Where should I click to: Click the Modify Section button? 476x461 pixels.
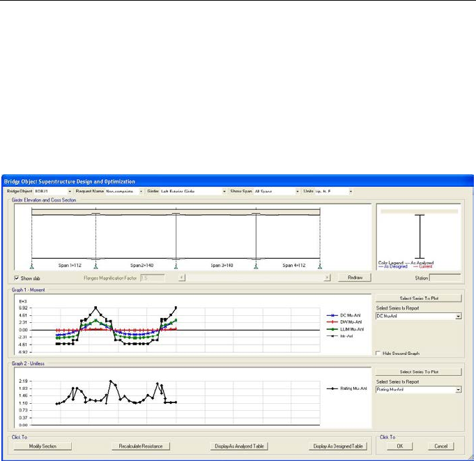(43, 446)
